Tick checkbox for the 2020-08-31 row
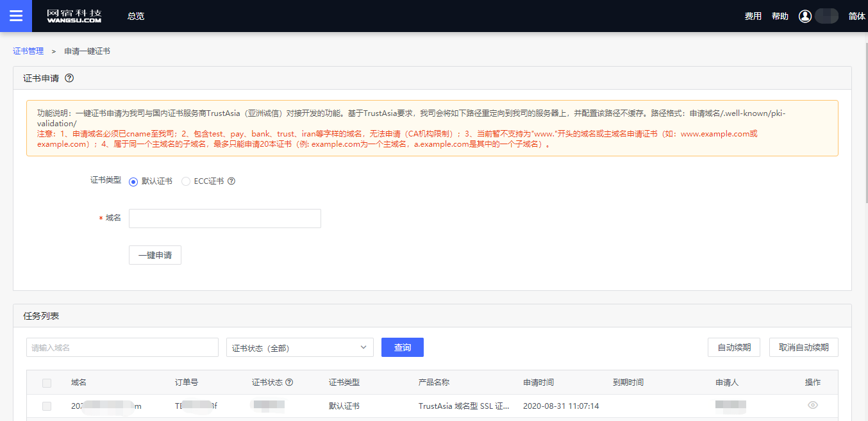Screen dimensions: 868x421 coord(46,406)
